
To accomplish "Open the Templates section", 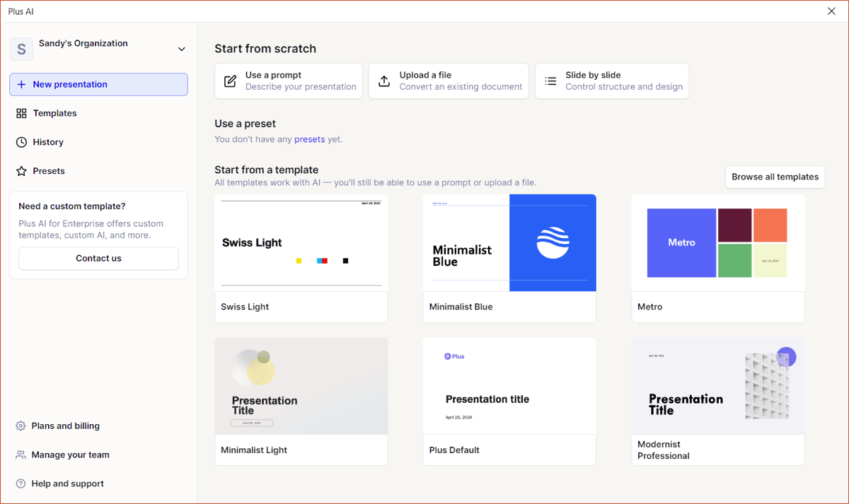I will (x=98, y=113).
